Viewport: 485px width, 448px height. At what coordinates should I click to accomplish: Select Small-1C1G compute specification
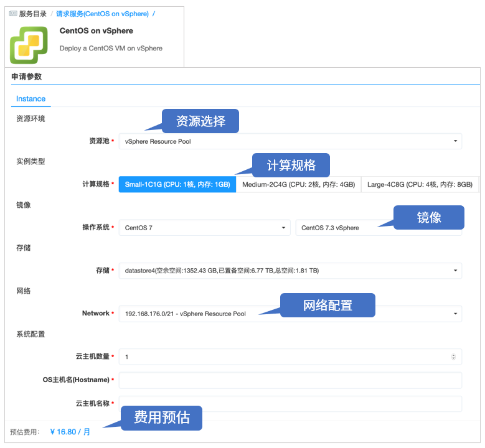(x=177, y=184)
